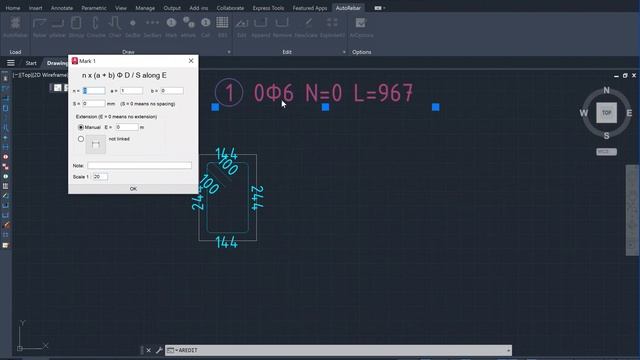Click the circled 1 mark number
Viewport: 640px width, 360px height.
click(229, 93)
